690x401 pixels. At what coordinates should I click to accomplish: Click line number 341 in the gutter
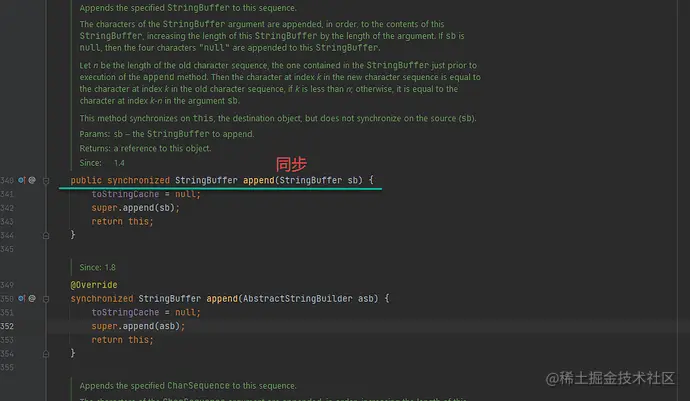[x=7, y=194]
